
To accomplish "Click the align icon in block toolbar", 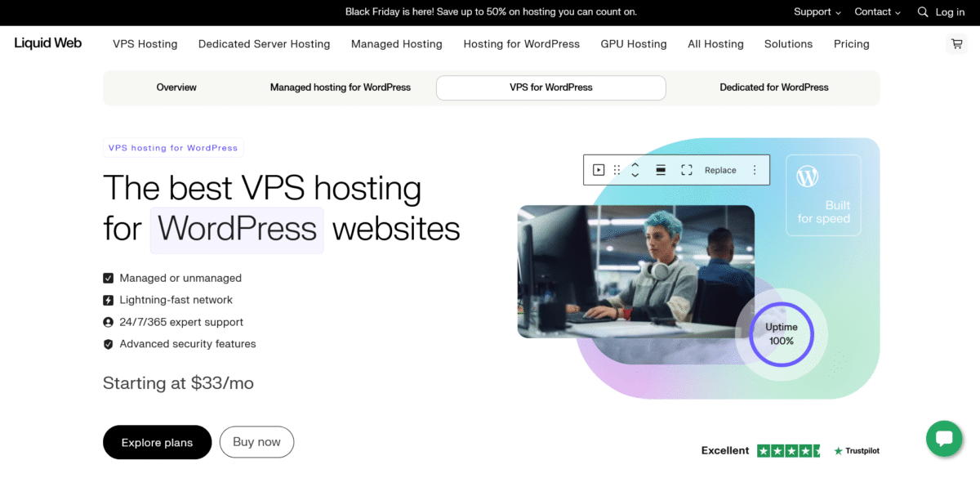I will point(661,170).
